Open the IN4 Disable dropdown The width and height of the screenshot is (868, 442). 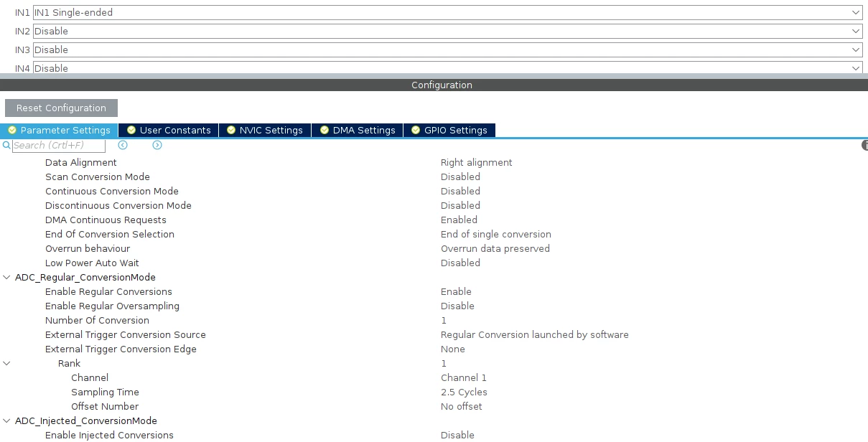[448, 67]
